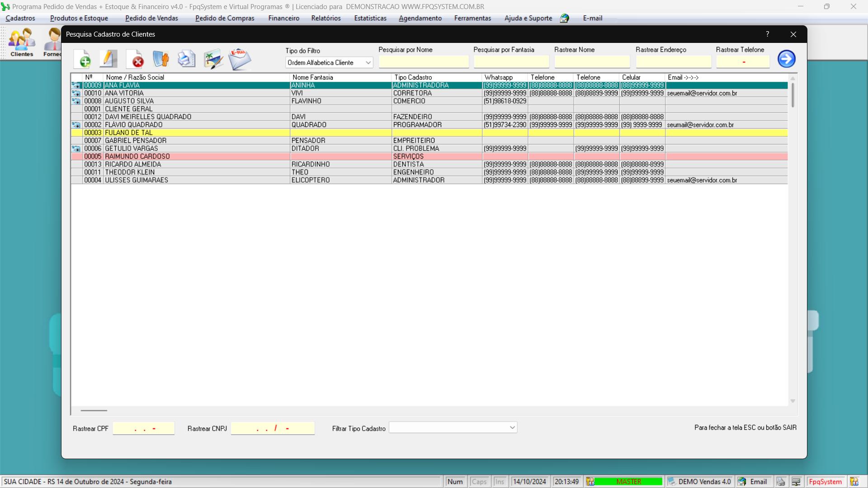This screenshot has width=868, height=488.
Task: Click the Tipo Cadastro column header
Action: tap(437, 78)
